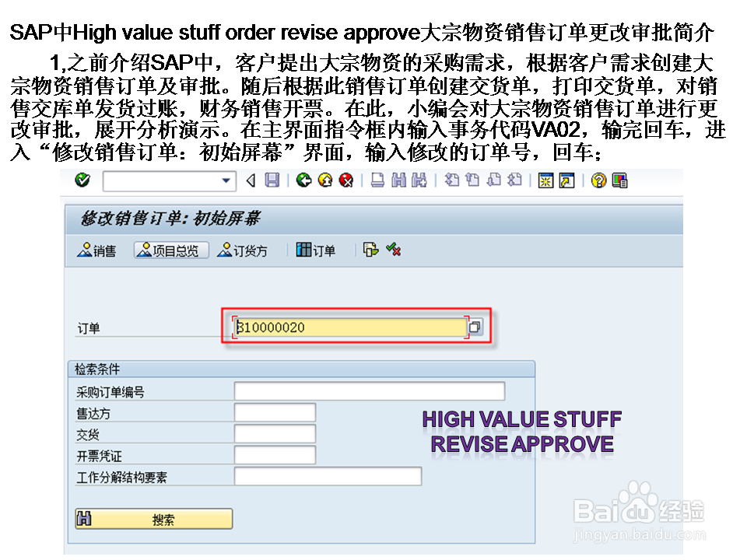
Task: Click the Create New Session icon
Action: (x=545, y=180)
